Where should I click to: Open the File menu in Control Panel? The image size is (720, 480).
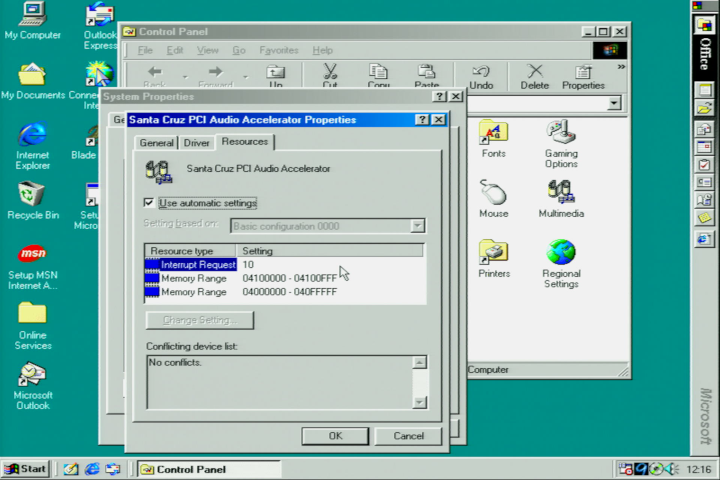145,50
